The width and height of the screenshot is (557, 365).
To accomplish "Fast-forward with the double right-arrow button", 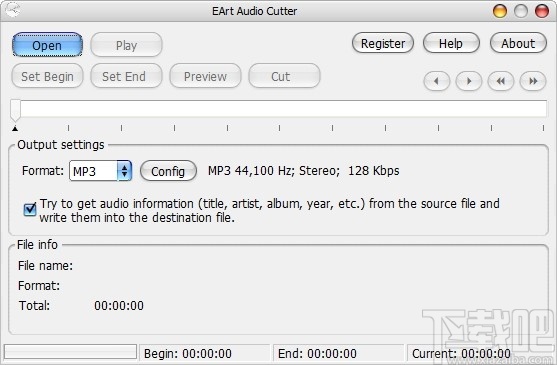I will (533, 81).
